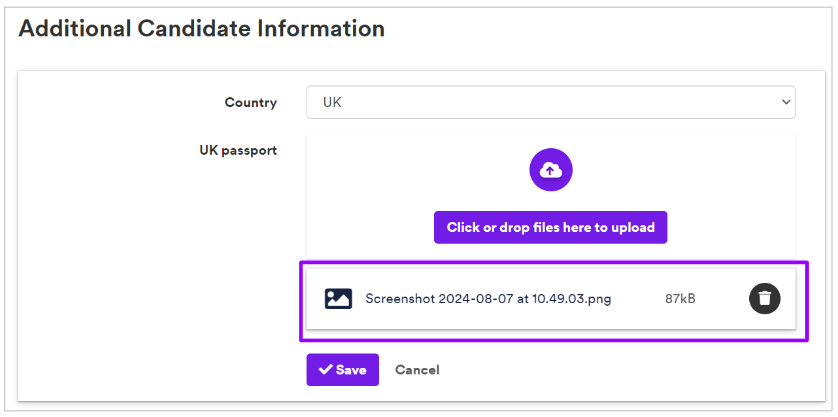Click the 87kB file size text
Viewport: 838px width, 417px height.
[x=680, y=299]
